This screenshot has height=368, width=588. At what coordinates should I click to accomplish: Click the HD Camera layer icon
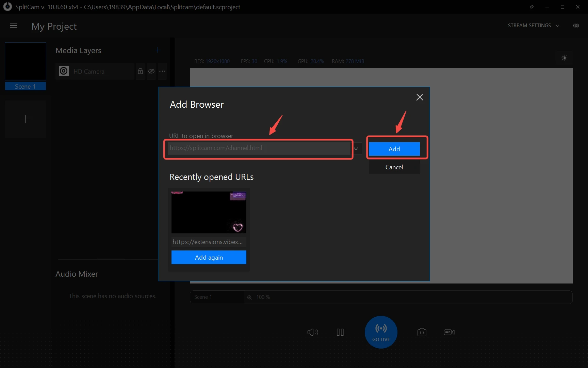(x=64, y=71)
